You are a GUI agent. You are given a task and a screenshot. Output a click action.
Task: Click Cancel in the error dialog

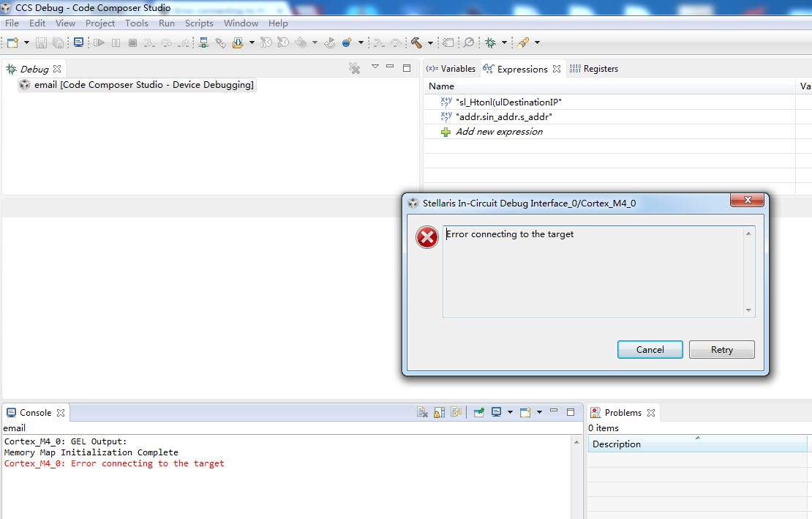pos(650,350)
